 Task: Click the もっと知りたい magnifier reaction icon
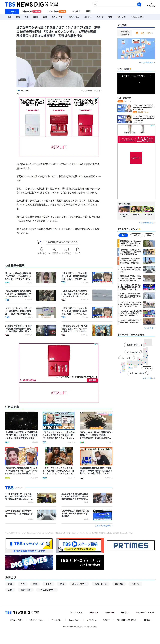click(54, 249)
